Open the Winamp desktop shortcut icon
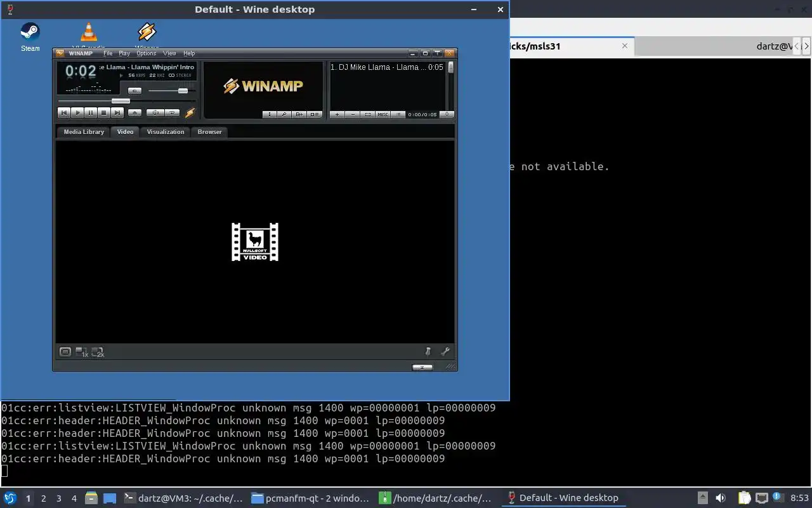Screen dimensions: 812x508 (147, 33)
